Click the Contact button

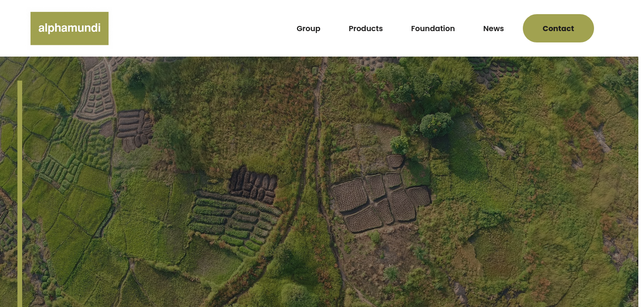pos(558,28)
